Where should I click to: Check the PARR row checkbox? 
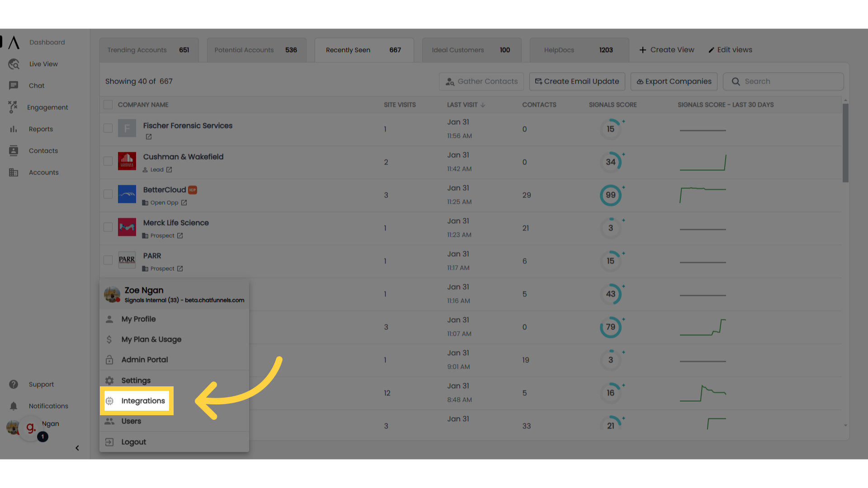pos(108,260)
